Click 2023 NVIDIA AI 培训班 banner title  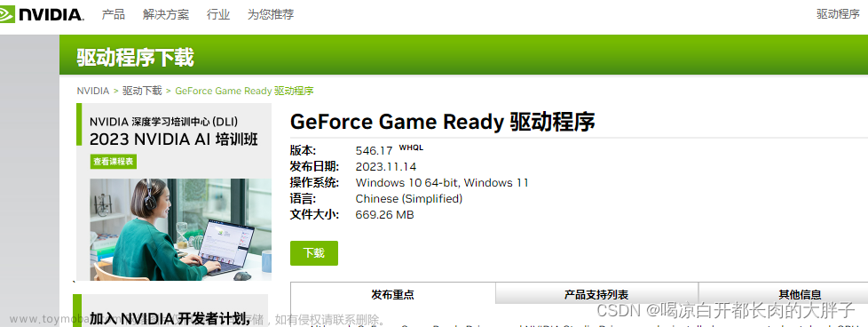pyautogui.click(x=174, y=139)
